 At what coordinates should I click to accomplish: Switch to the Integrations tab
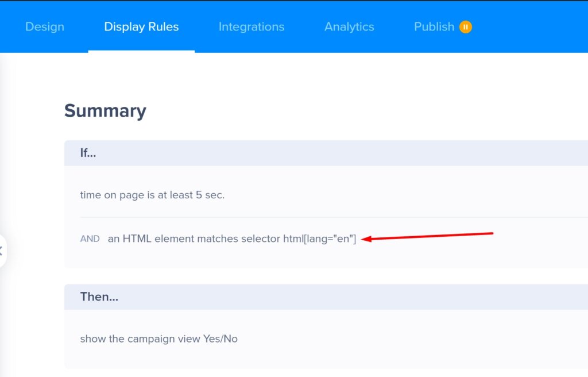click(251, 26)
